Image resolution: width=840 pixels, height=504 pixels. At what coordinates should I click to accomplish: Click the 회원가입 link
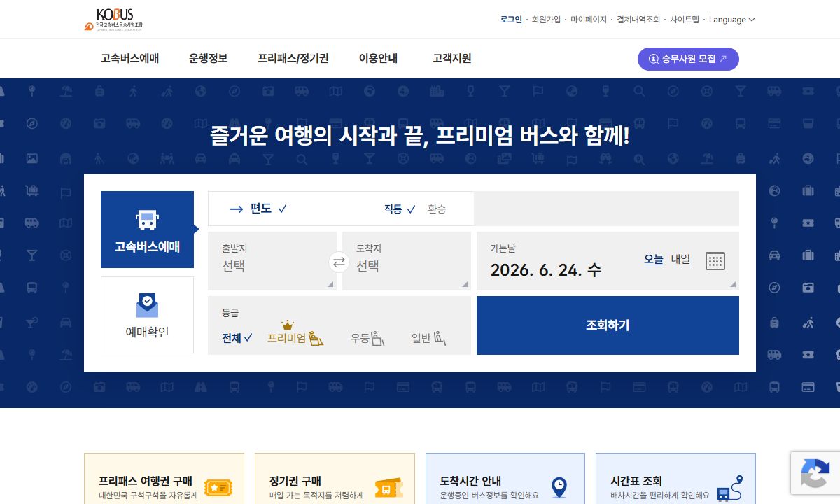[x=546, y=20]
